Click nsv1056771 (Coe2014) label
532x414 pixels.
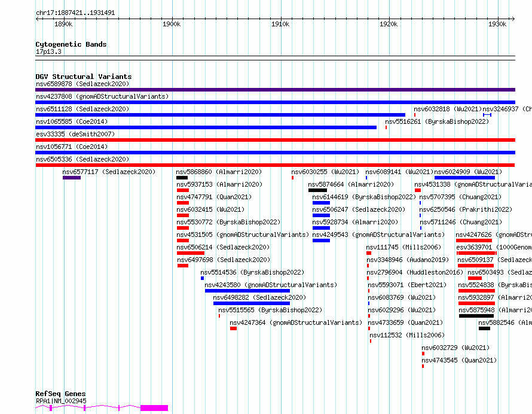[x=72, y=147]
